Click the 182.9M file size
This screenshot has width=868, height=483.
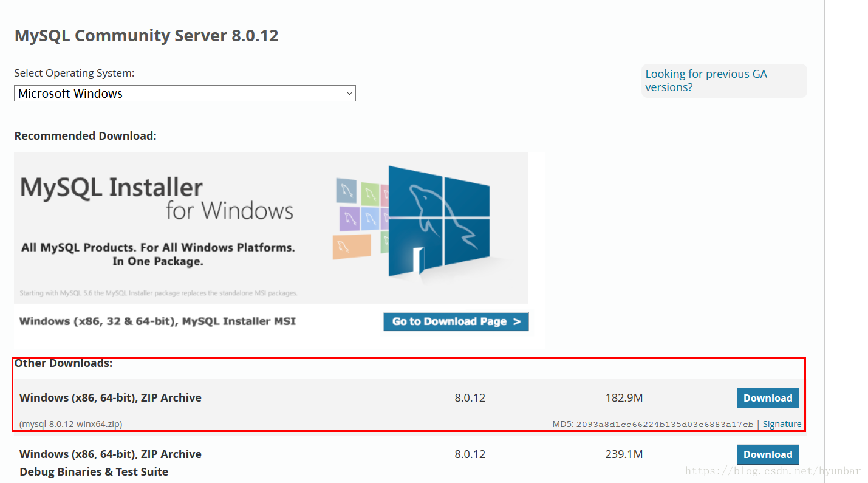624,398
